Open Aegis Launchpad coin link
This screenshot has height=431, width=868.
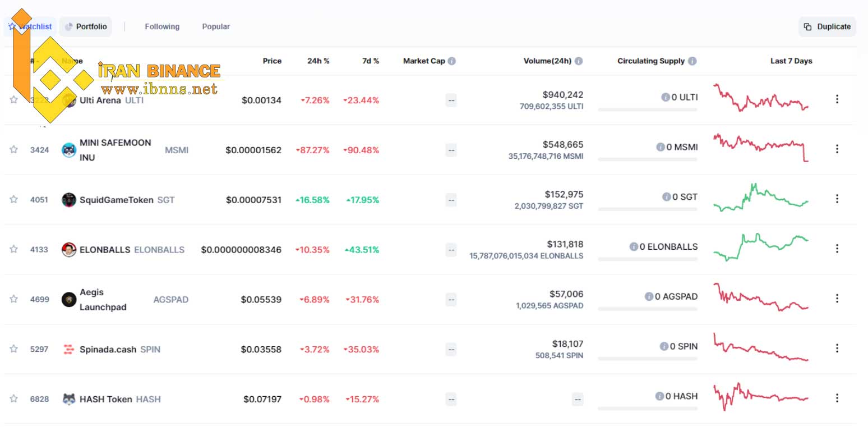point(125,300)
